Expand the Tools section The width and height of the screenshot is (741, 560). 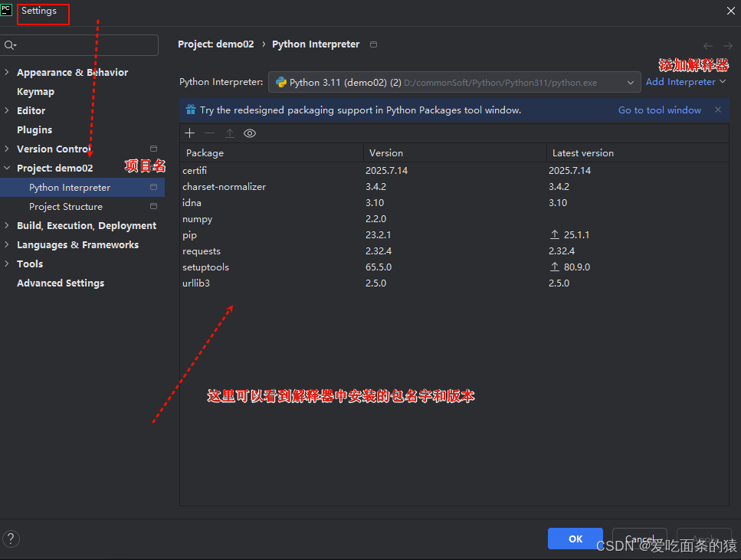[7, 264]
